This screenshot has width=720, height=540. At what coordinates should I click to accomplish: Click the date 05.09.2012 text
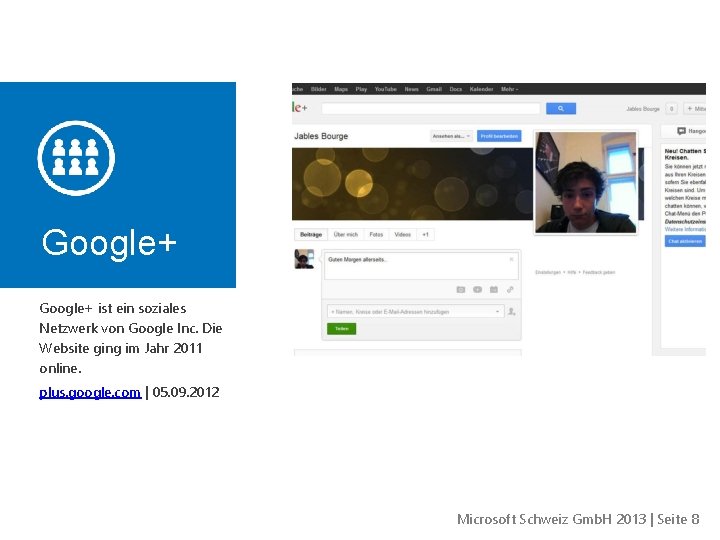click(186, 392)
